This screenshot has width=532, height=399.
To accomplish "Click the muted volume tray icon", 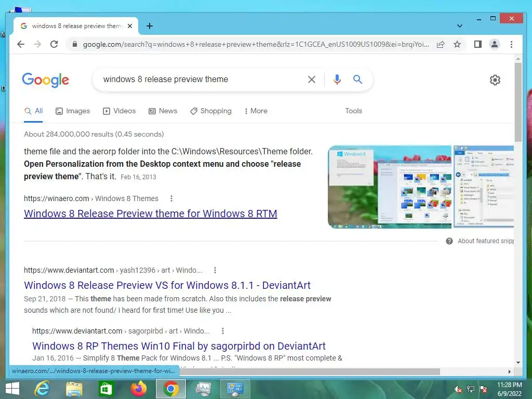I will click(x=458, y=389).
